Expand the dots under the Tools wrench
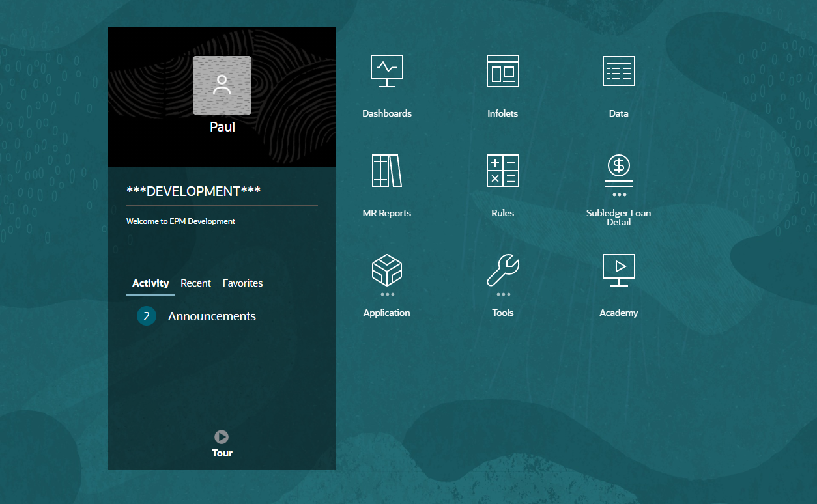The image size is (817, 504). coord(503,294)
